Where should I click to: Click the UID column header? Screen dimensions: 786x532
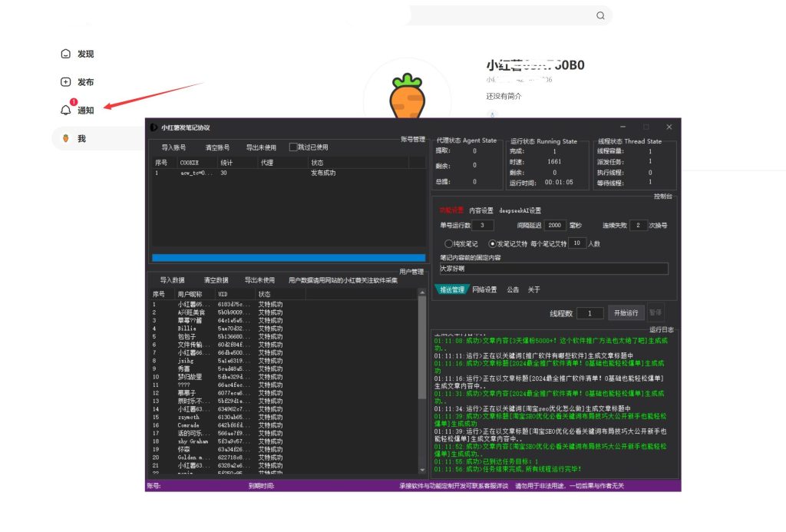pyautogui.click(x=235, y=294)
